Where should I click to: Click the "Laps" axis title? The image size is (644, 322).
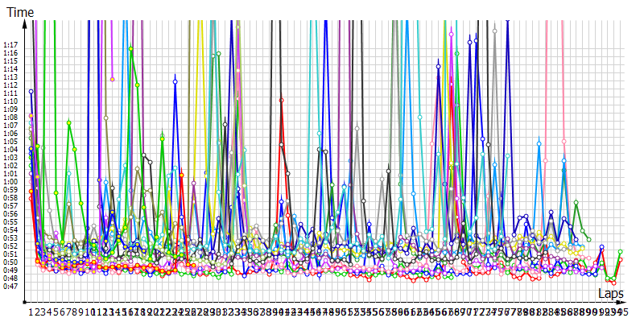pos(611,291)
